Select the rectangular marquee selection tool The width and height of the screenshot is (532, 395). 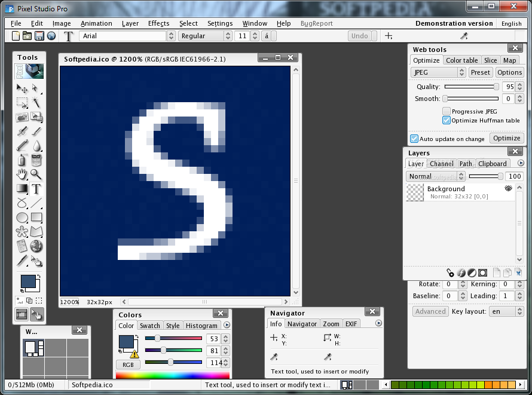pyautogui.click(x=22, y=102)
